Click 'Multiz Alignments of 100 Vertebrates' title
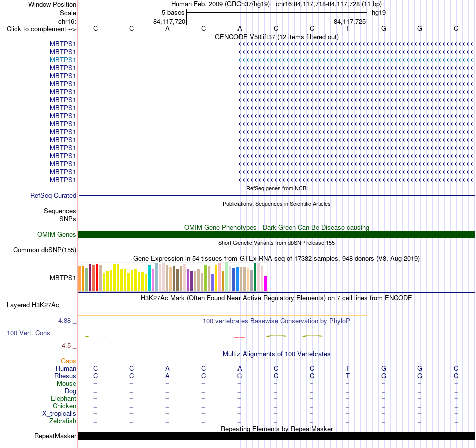The image size is (476, 448). [x=277, y=354]
